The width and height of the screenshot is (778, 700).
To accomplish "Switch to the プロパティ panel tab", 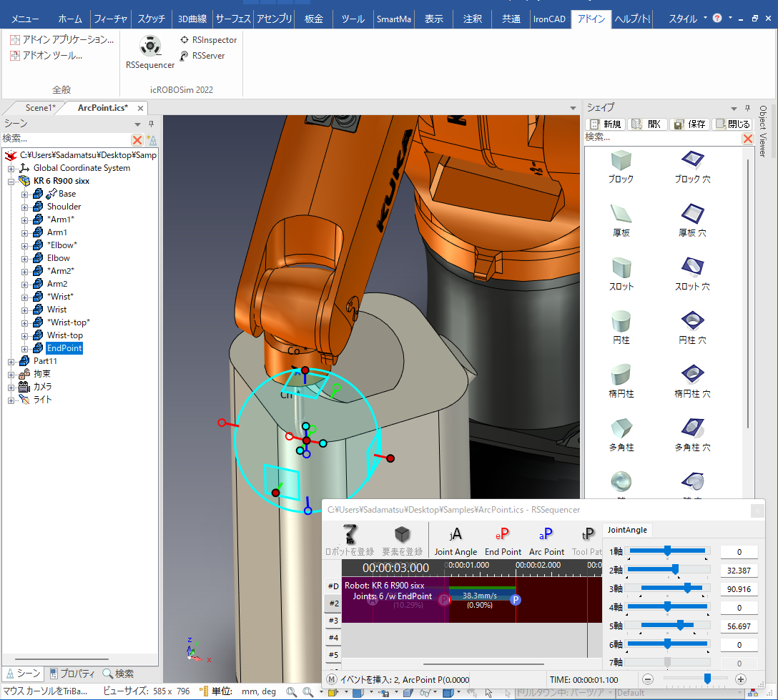I will [x=72, y=674].
